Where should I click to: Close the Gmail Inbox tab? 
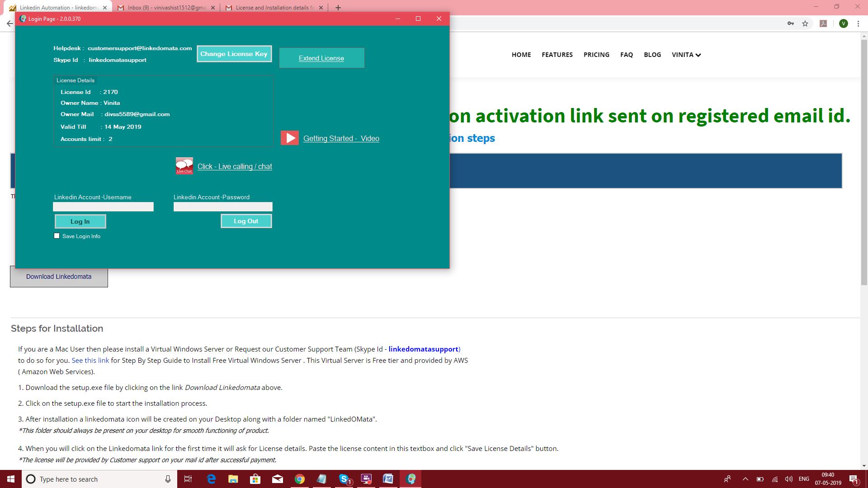coord(213,8)
